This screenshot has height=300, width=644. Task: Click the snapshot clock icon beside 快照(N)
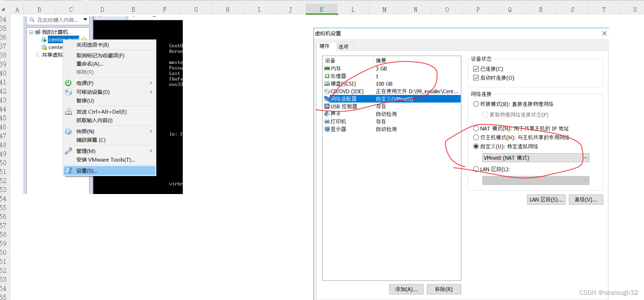pyautogui.click(x=68, y=131)
